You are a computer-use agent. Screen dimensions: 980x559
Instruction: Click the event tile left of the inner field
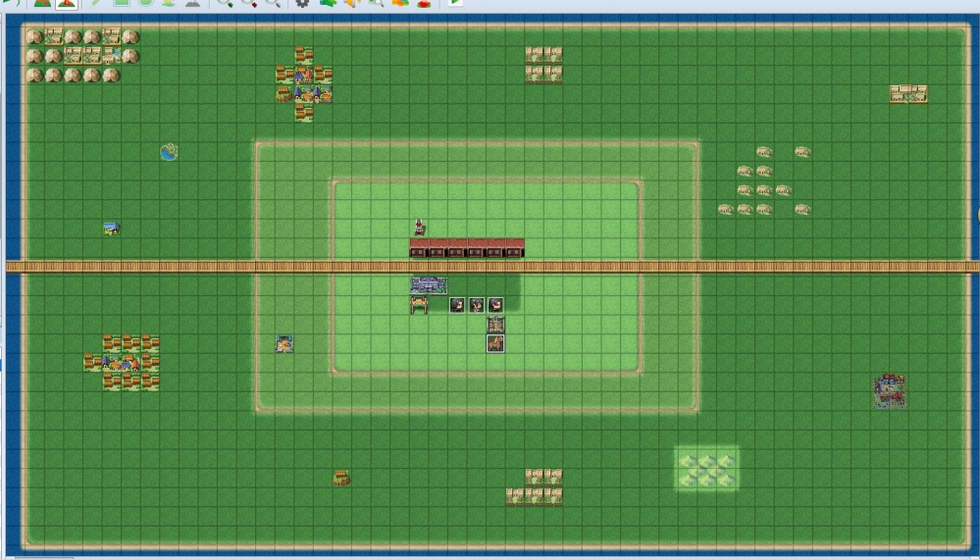click(x=284, y=343)
